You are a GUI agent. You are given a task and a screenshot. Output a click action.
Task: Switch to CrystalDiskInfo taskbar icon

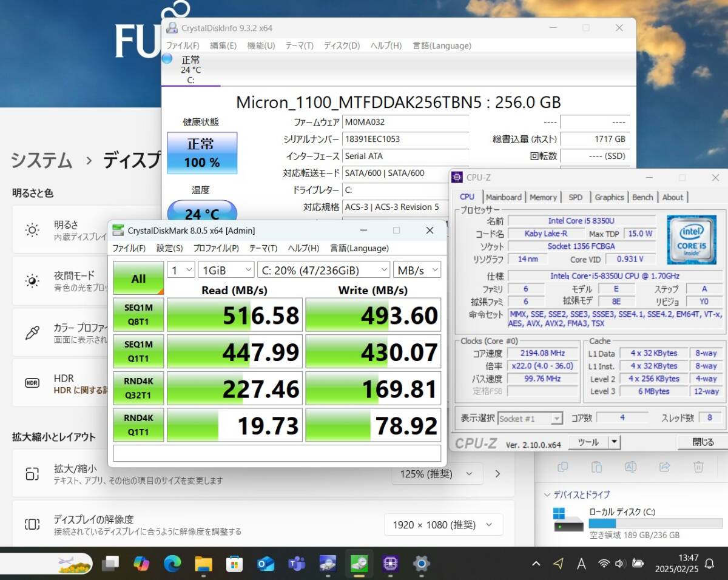click(328, 564)
